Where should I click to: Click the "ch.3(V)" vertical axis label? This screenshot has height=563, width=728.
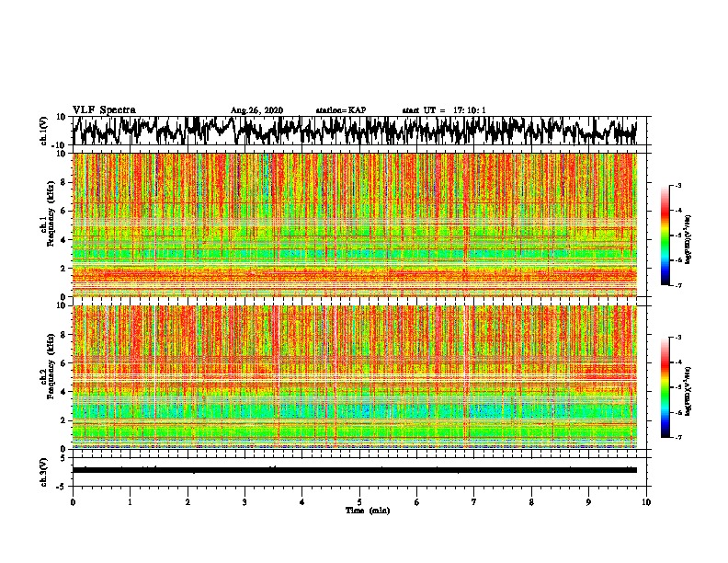(44, 472)
